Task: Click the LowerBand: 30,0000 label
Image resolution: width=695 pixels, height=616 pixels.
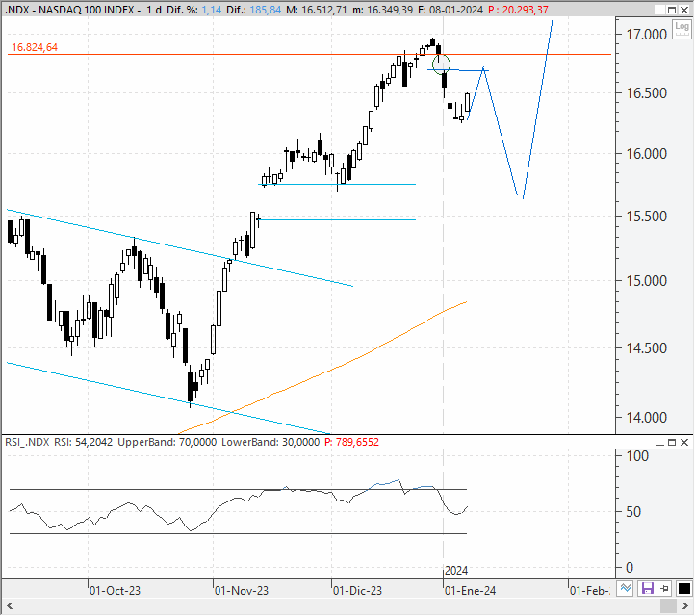Action: pyautogui.click(x=270, y=442)
